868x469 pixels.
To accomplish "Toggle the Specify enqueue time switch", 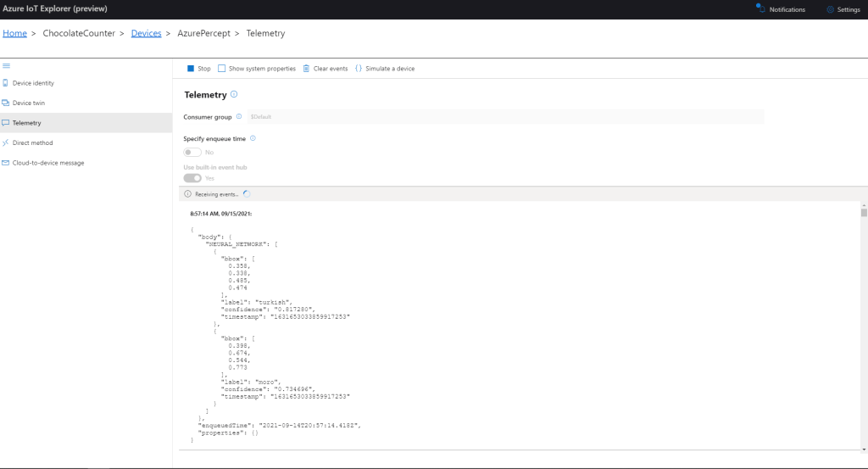I will [x=192, y=152].
